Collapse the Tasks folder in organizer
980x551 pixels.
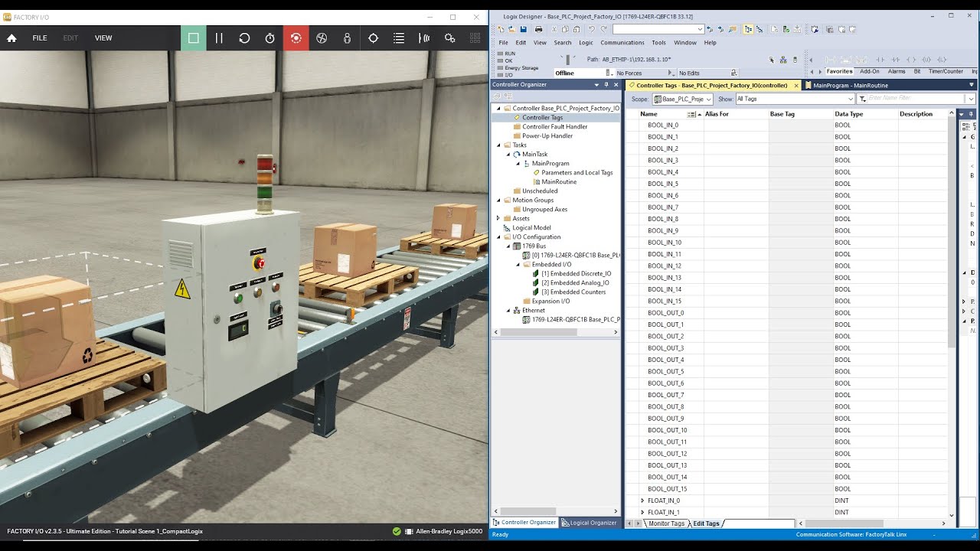(498, 145)
